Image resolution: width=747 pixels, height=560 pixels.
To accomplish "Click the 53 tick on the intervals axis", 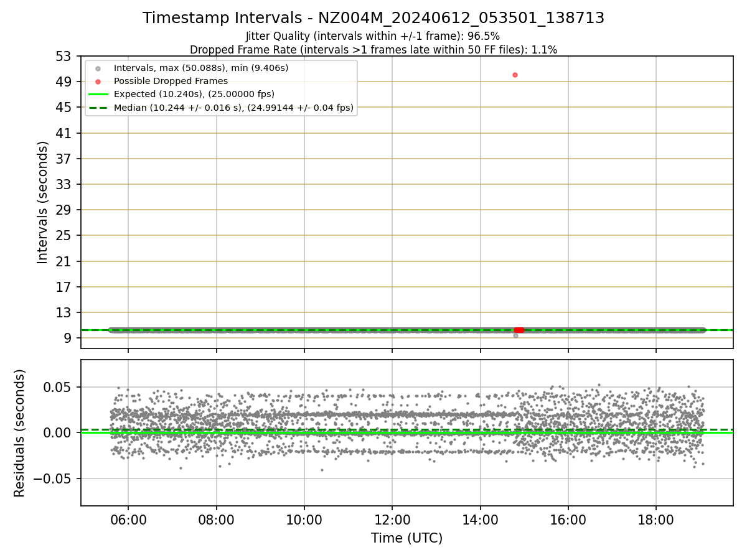I will point(64,56).
